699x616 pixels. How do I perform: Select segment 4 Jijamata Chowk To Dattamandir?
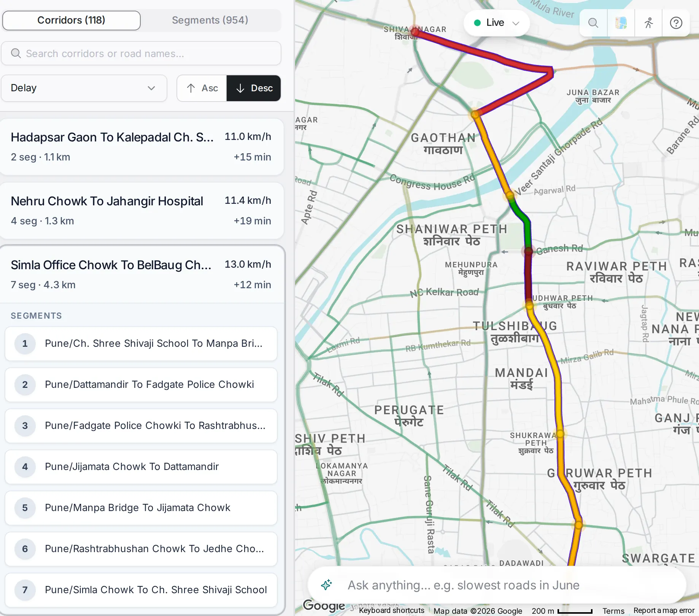click(141, 467)
